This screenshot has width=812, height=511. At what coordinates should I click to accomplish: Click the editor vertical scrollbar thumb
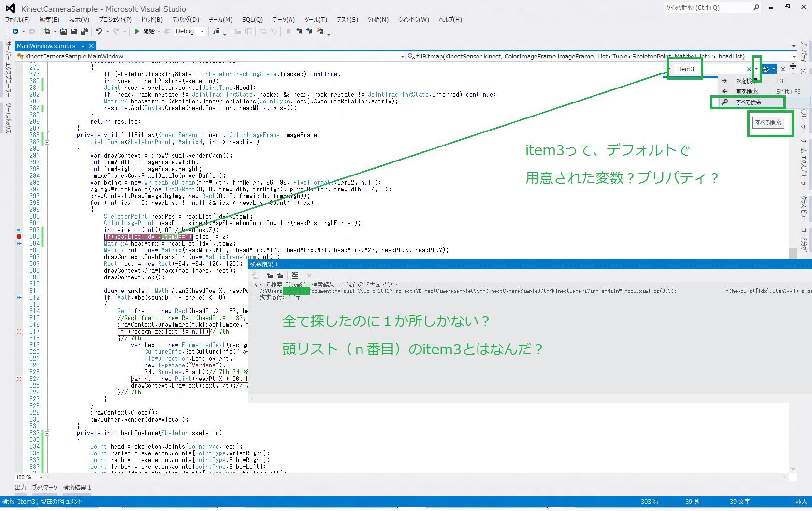[x=792, y=253]
